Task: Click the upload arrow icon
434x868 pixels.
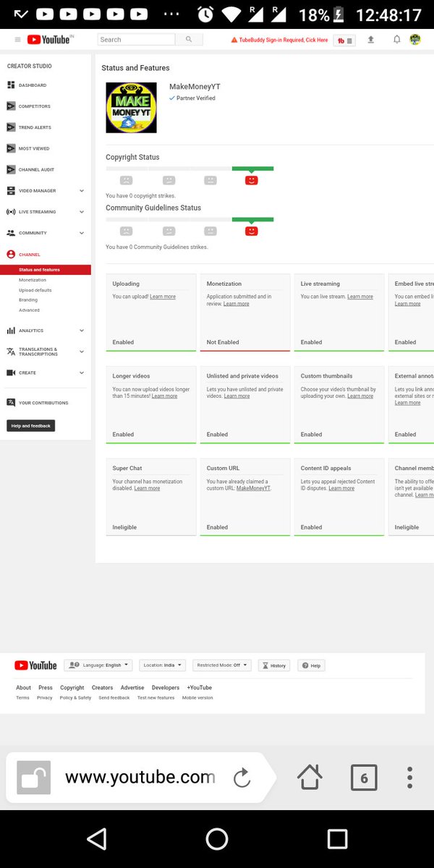Action: [x=371, y=40]
